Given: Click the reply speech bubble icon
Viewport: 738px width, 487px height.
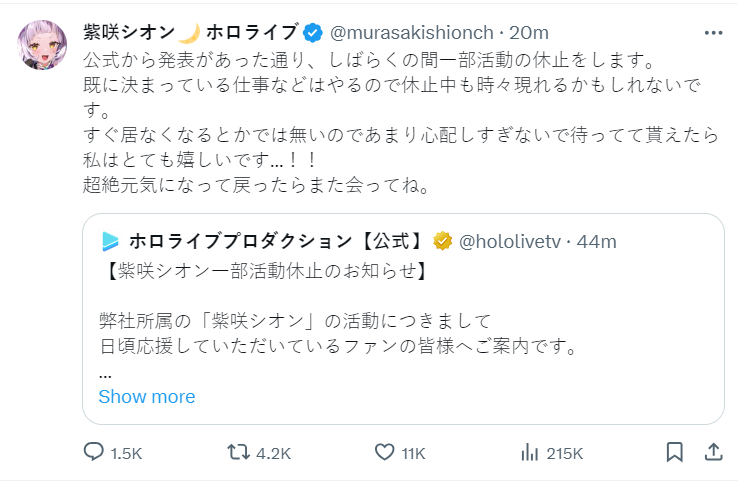Looking at the screenshot, I should [94, 453].
